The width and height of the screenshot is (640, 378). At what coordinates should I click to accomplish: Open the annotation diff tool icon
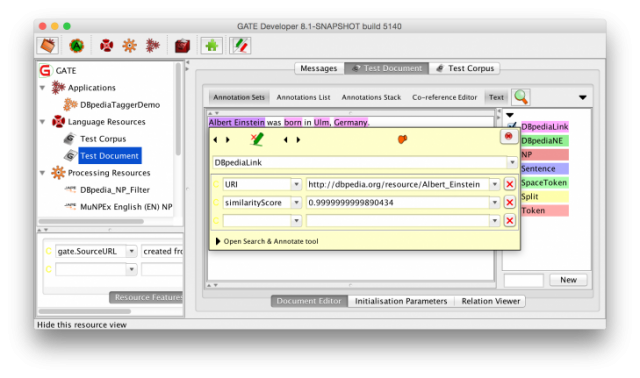(240, 46)
